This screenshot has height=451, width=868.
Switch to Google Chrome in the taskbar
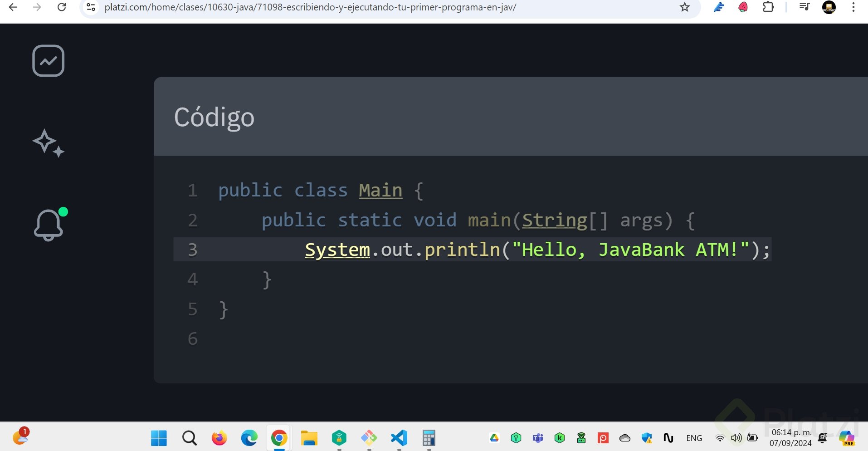(x=279, y=438)
